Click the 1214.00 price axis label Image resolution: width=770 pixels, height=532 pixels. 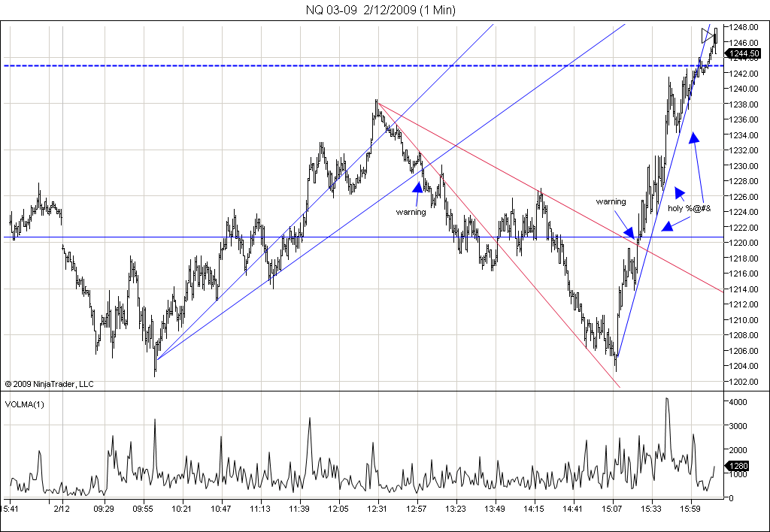(x=744, y=289)
